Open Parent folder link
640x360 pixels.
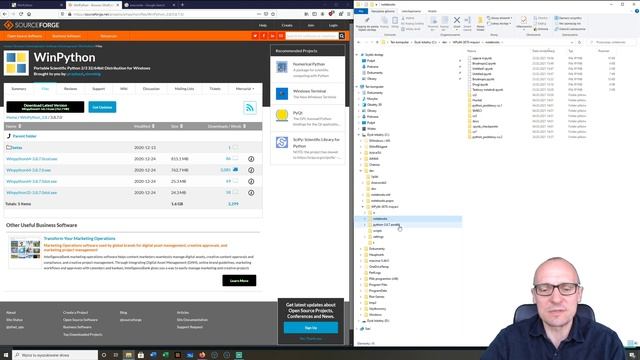tap(24, 136)
